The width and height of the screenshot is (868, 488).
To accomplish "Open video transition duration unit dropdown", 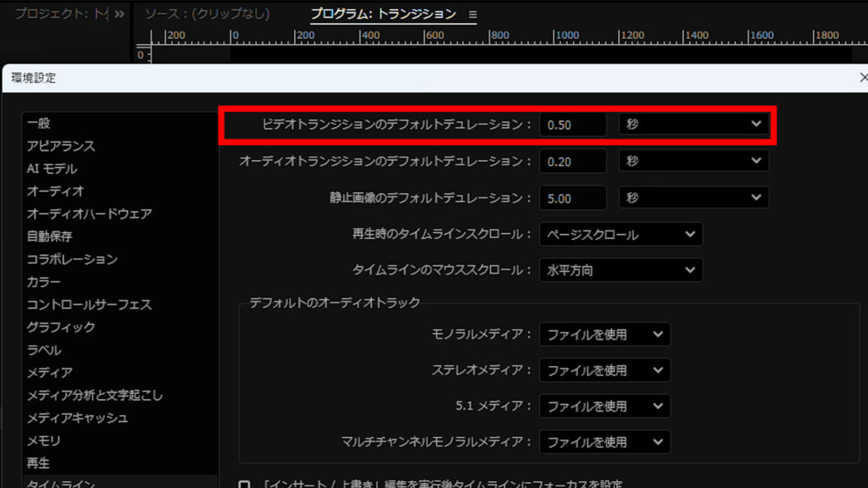I will (693, 125).
